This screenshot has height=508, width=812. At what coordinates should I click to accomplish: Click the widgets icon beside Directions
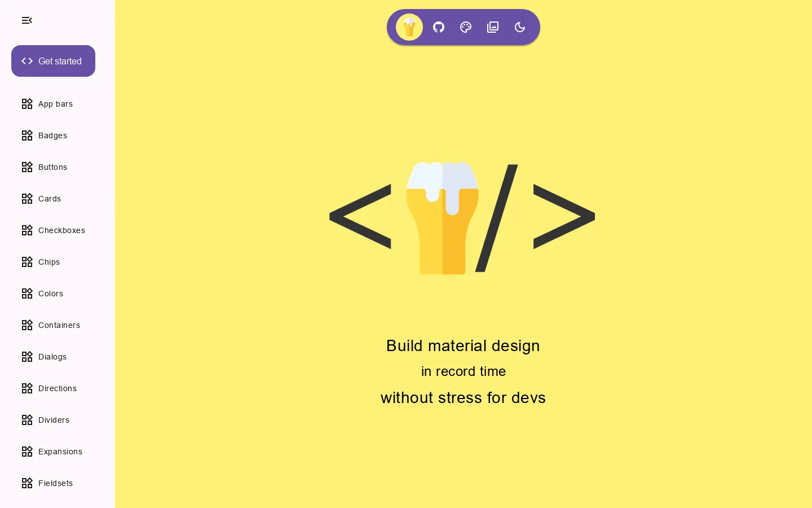coord(27,388)
